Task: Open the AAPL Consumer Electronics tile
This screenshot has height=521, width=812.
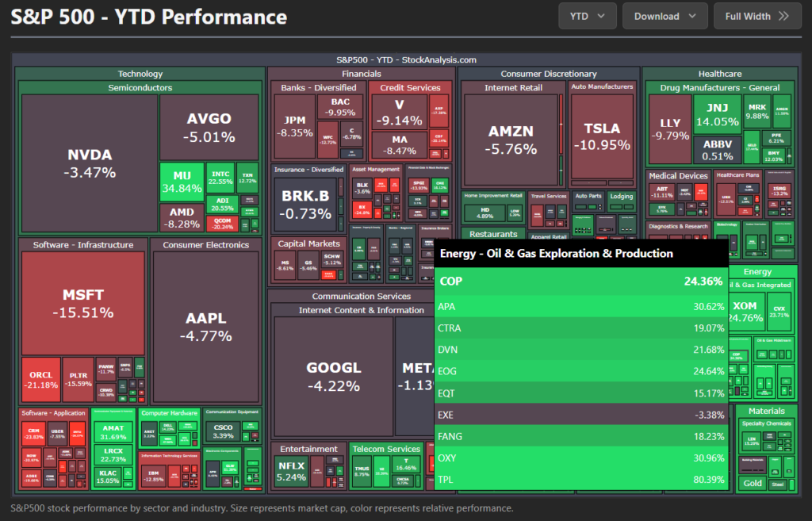Action: [x=205, y=326]
